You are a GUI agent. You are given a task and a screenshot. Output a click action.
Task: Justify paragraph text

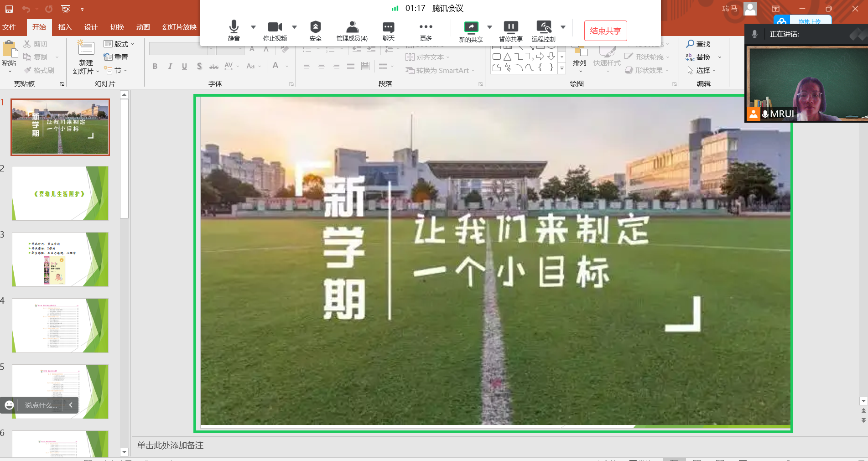[351, 66]
